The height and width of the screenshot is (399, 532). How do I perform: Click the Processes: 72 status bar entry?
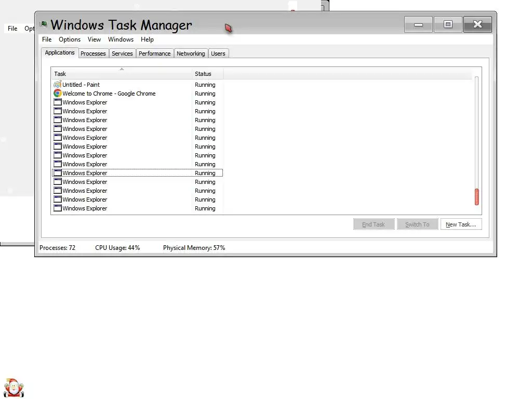click(x=57, y=248)
